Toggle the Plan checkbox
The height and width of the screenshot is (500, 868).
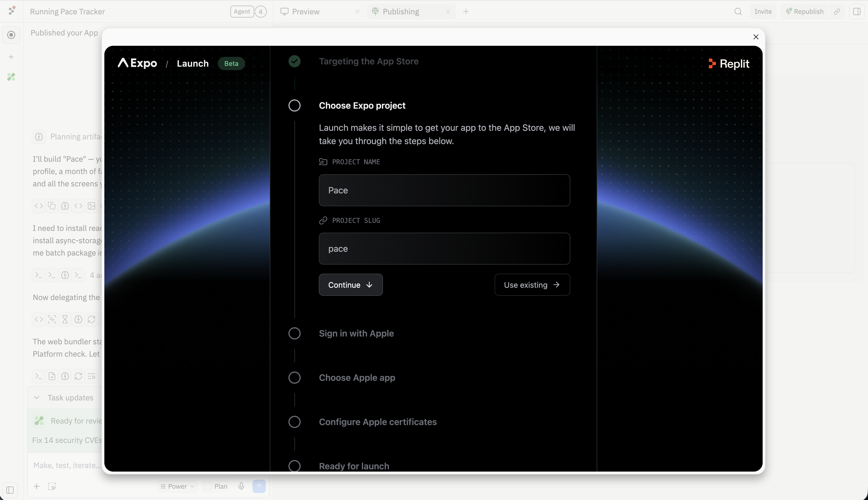point(208,486)
